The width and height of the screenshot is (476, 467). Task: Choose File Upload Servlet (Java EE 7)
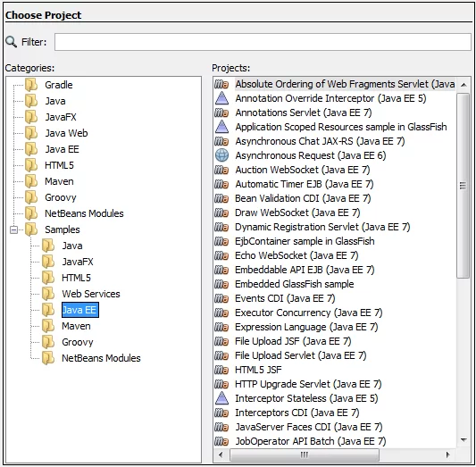(301, 355)
